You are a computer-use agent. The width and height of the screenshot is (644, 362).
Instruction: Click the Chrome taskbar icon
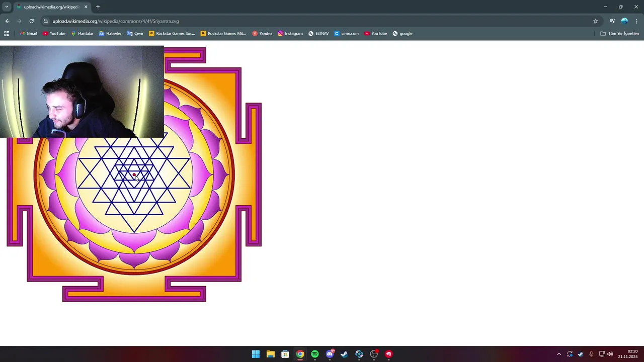click(300, 354)
